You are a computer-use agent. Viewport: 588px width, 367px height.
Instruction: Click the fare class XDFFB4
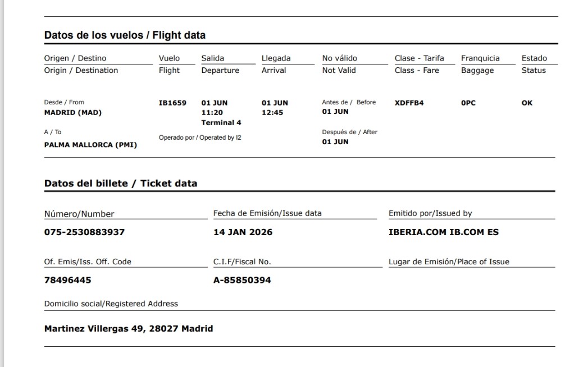409,103
